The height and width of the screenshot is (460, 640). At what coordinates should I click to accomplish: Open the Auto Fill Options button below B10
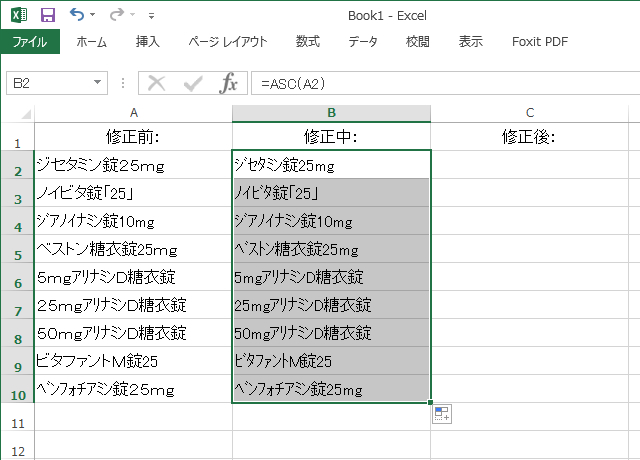click(x=442, y=414)
